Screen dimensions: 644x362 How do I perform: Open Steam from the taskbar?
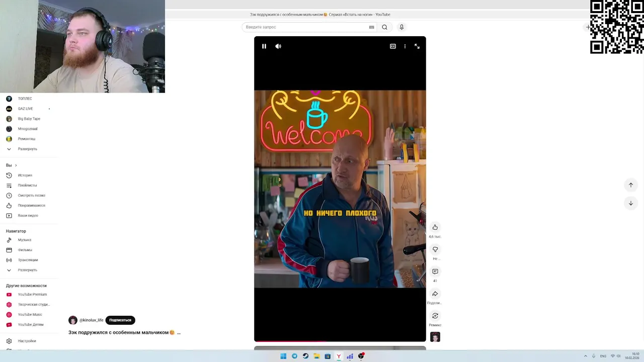[x=305, y=356]
